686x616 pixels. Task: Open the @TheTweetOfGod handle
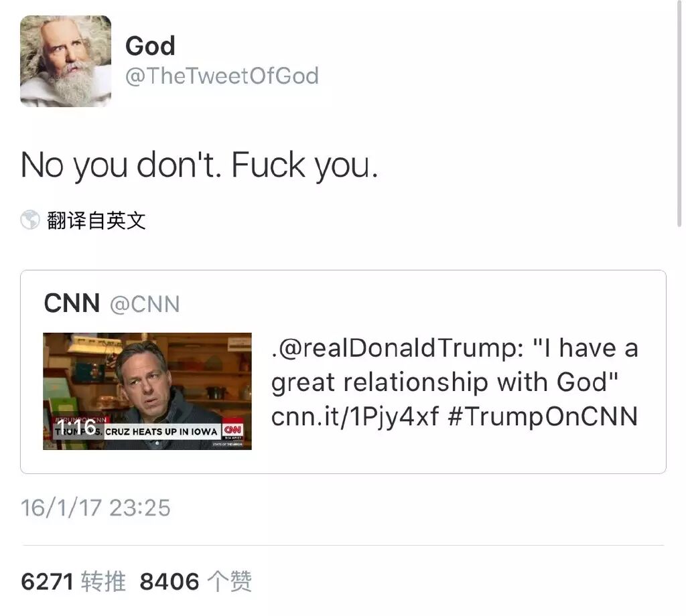tap(222, 76)
